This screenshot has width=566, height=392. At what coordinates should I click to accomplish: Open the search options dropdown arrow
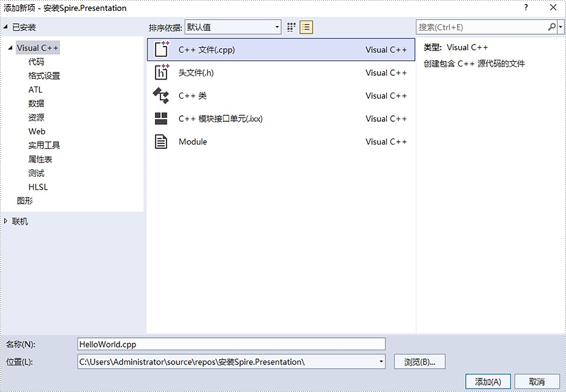(561, 27)
